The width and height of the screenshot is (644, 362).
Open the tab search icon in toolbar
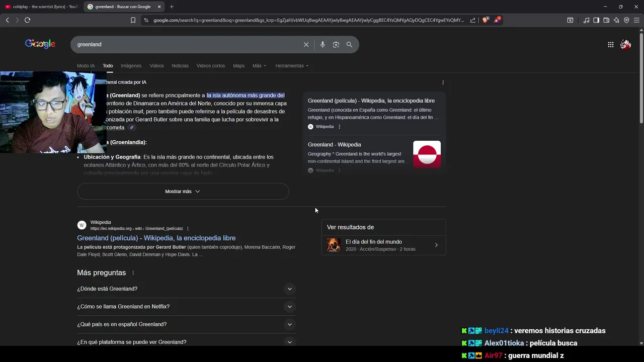tap(570, 20)
